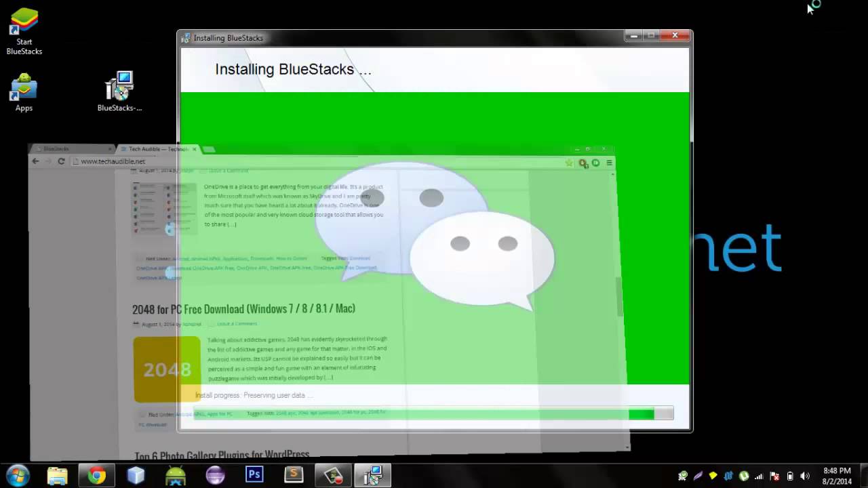The height and width of the screenshot is (488, 868).
Task: Open the Start BlueStacks desktop shortcut
Action: tap(24, 31)
